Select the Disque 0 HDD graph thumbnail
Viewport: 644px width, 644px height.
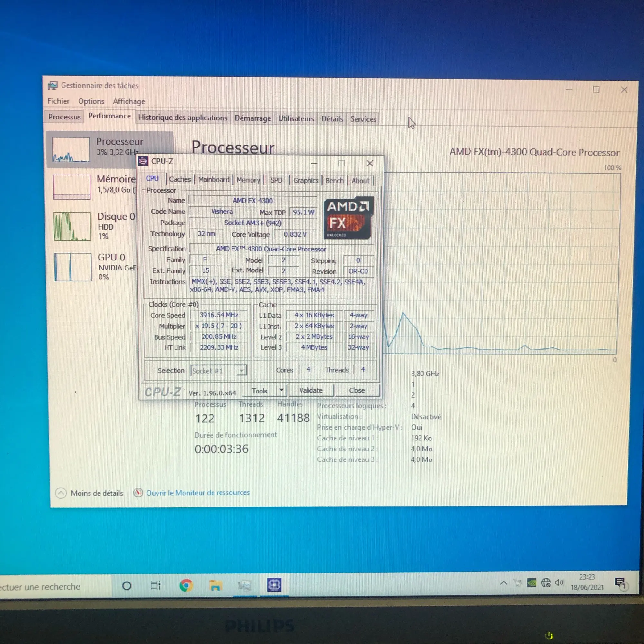tap(72, 226)
